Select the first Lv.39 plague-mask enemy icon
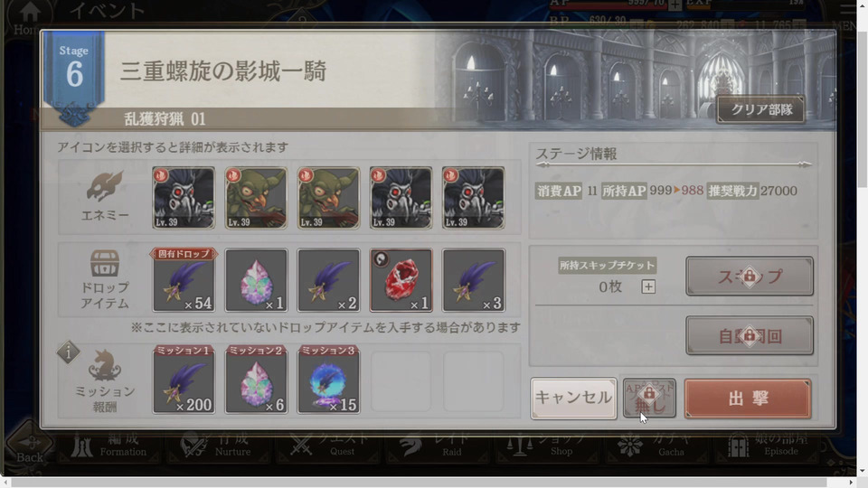 (184, 198)
